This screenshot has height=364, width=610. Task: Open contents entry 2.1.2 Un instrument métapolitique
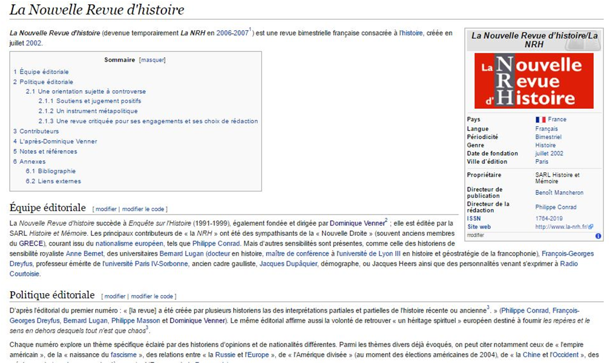(x=88, y=111)
